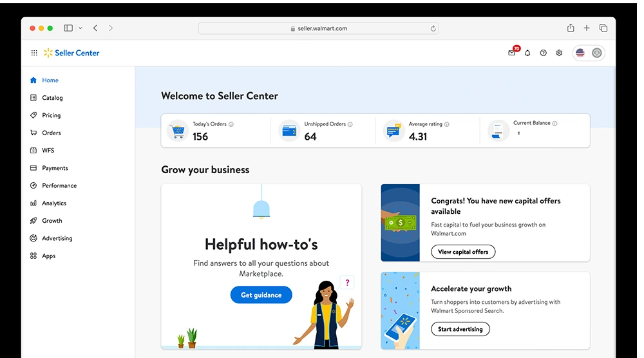This screenshot has width=644, height=358.
Task: Click the cash illustration on capital offers card
Action: point(401,223)
